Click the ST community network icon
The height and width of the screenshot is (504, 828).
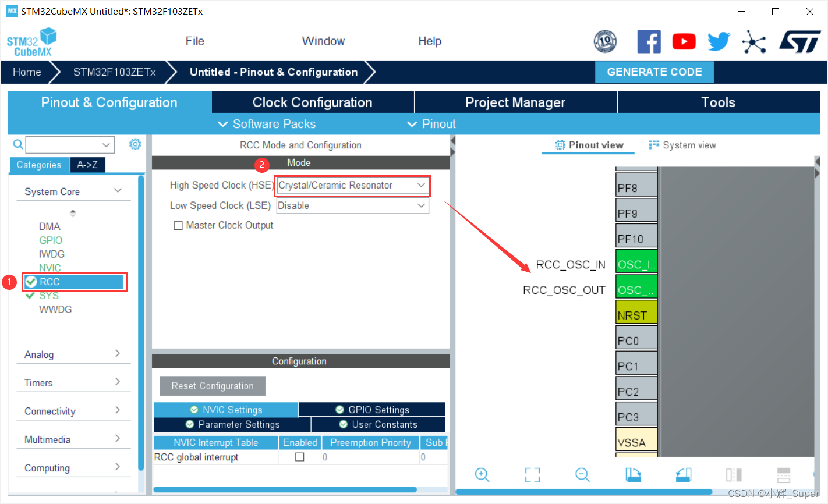[753, 42]
